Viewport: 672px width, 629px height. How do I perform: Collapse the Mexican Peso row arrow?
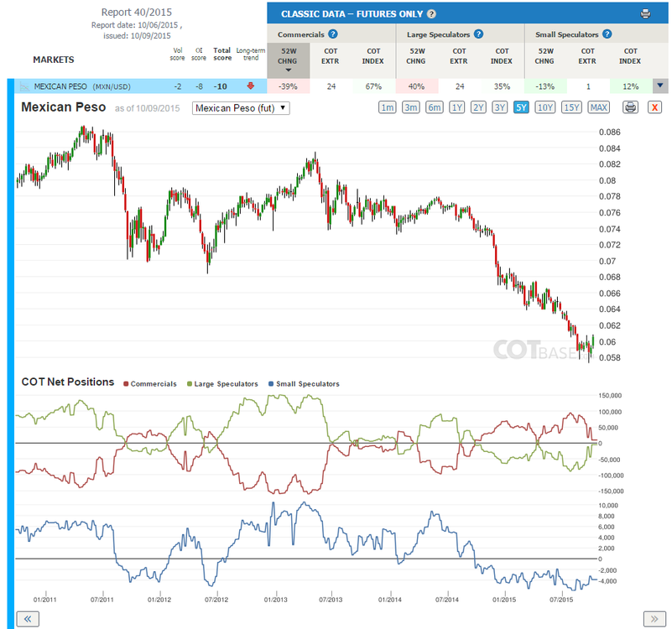pos(660,86)
